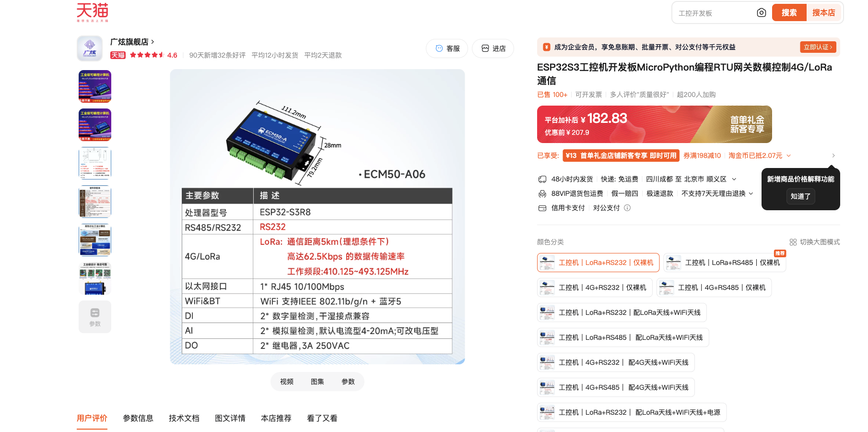Click the 48小时内发货 shipping icon
This screenshot has height=432, width=868.
(542, 179)
